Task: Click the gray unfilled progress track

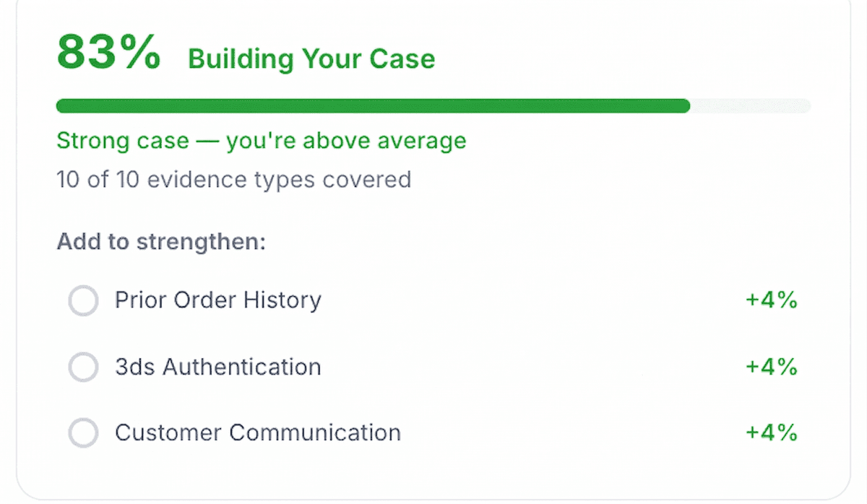Action: click(x=751, y=106)
